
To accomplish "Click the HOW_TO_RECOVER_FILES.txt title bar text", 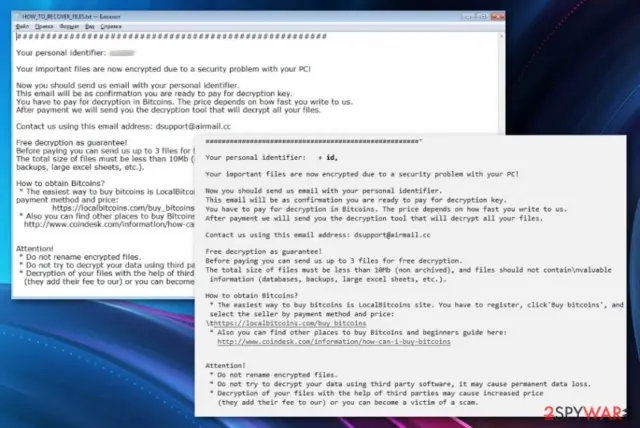I will (x=71, y=17).
